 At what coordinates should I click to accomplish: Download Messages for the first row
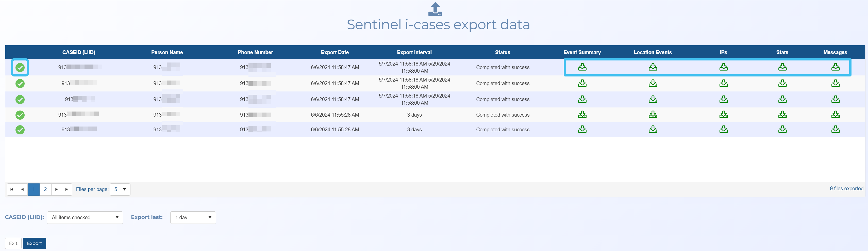click(835, 67)
